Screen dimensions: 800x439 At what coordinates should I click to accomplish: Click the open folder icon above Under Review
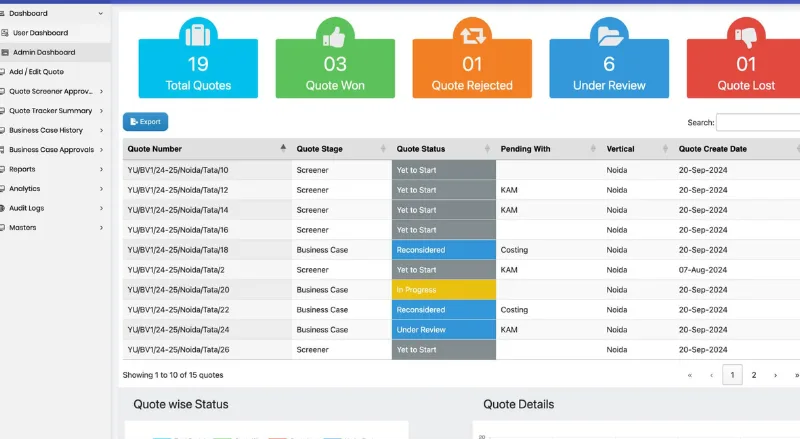click(609, 36)
